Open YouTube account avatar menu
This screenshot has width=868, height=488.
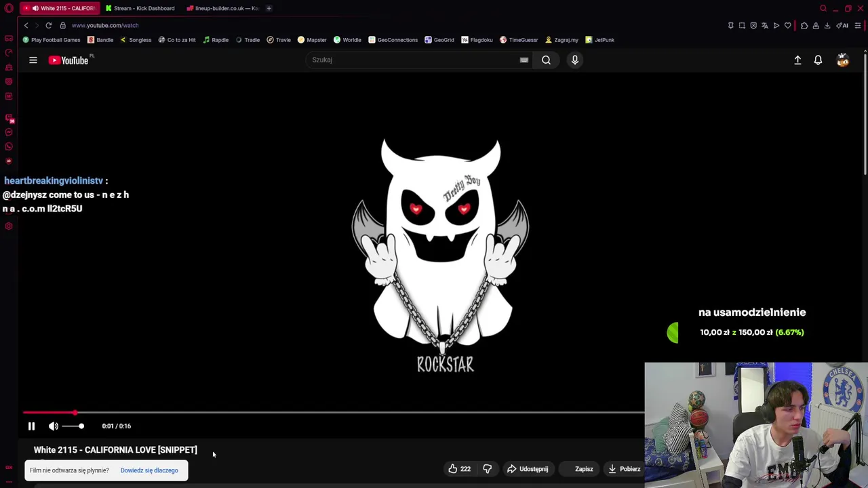point(843,60)
